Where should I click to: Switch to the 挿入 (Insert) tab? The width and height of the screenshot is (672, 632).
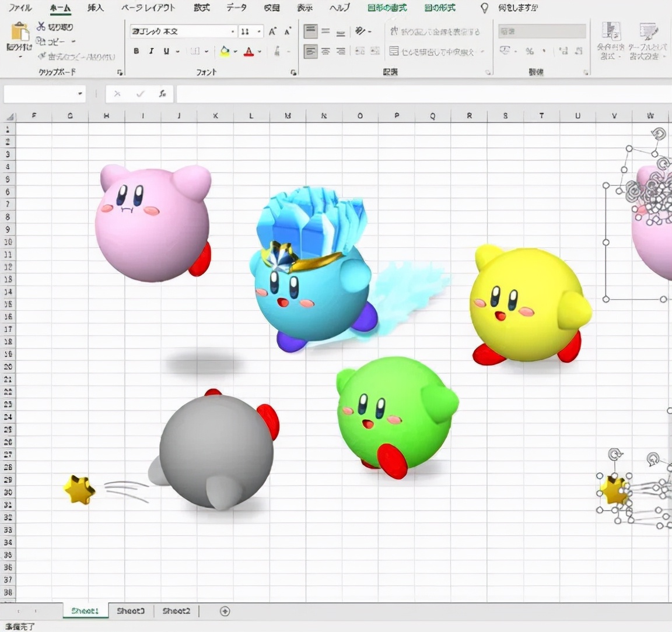pyautogui.click(x=95, y=8)
